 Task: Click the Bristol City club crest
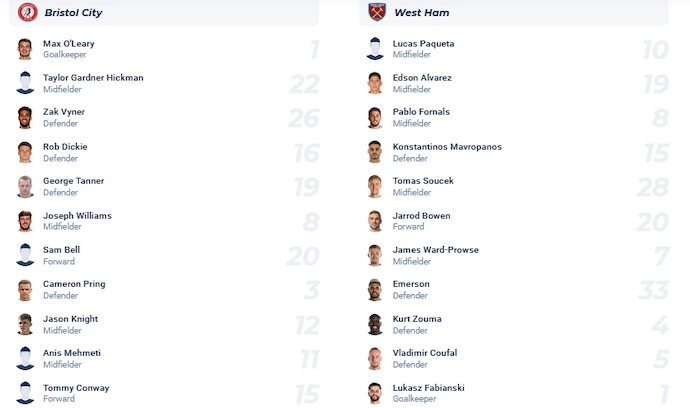27,12
